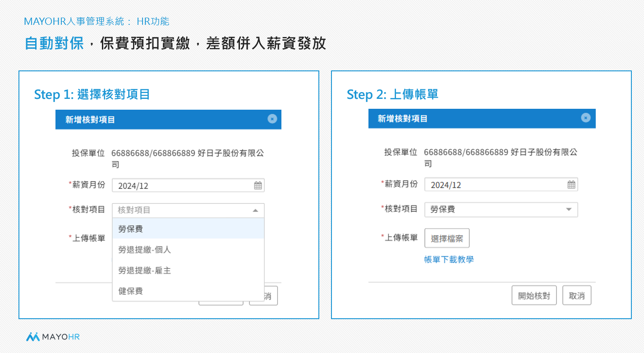Click the MAYOHR logo at the bottom
Screen dimensions: 644x353
point(53,336)
